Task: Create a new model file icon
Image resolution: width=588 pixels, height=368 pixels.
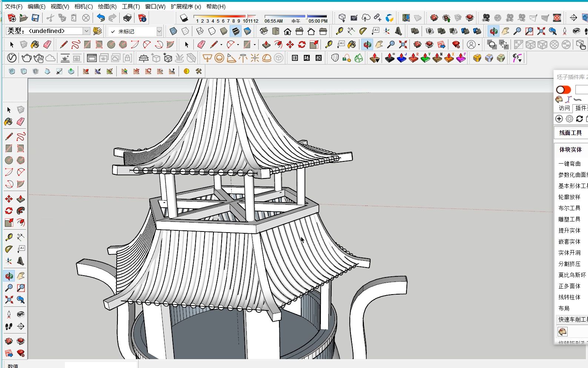Action: 11,18
